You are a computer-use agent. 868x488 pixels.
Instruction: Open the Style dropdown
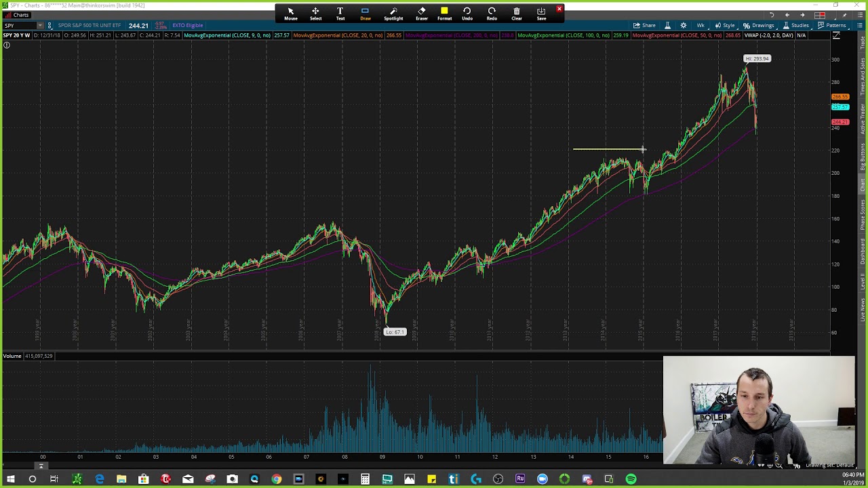[x=726, y=25]
